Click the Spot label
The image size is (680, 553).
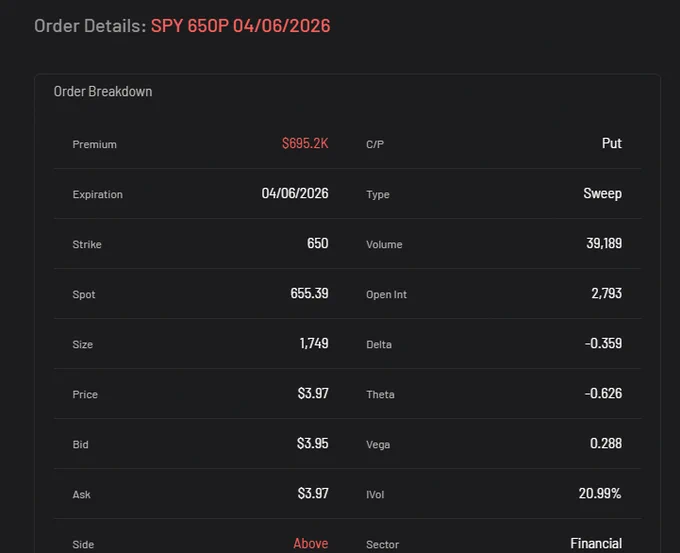coord(84,294)
